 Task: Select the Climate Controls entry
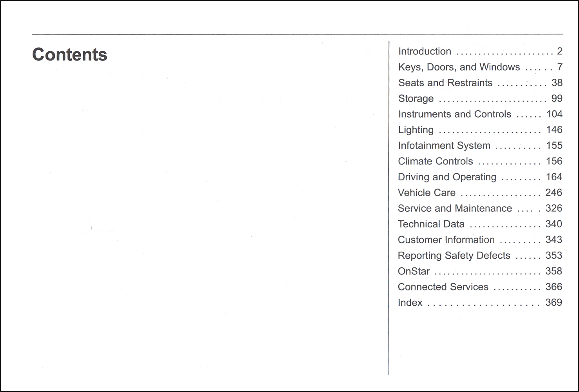tap(480, 161)
